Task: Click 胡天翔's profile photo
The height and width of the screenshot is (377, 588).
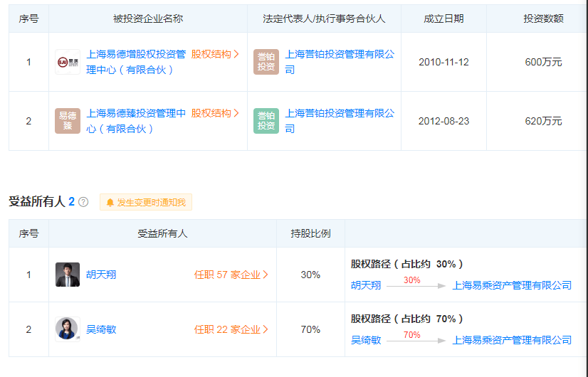Action: (x=68, y=275)
